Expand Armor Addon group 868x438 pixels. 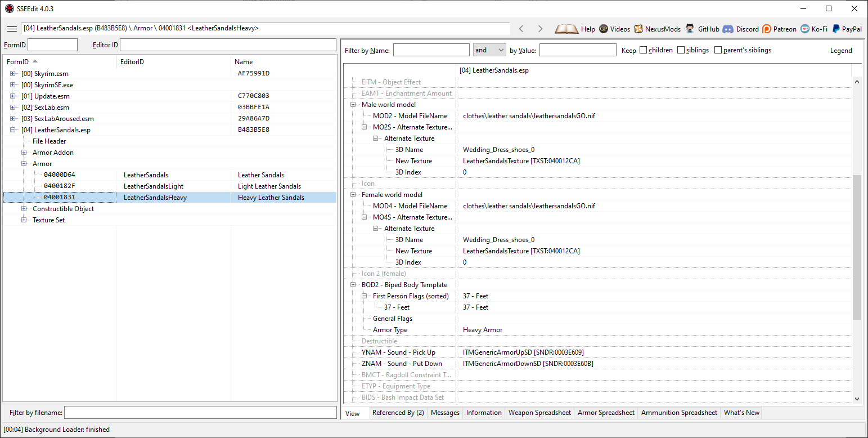[x=24, y=153]
